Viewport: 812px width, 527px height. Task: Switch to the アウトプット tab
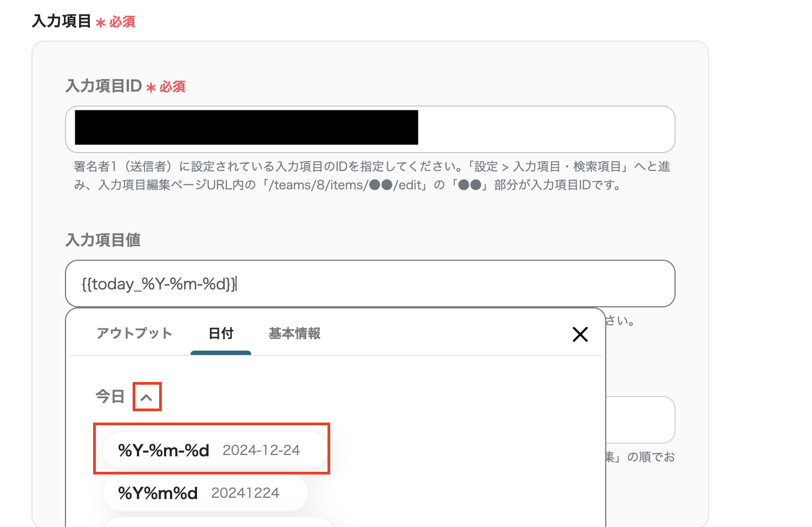tap(134, 333)
